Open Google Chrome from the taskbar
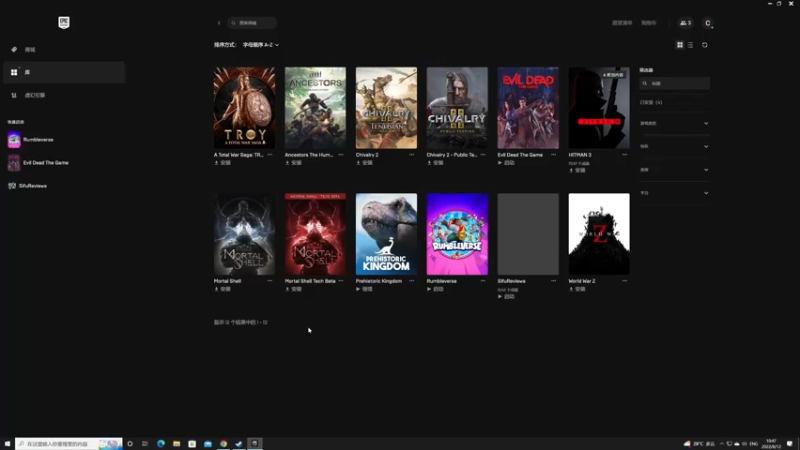The image size is (800, 450). [x=223, y=444]
